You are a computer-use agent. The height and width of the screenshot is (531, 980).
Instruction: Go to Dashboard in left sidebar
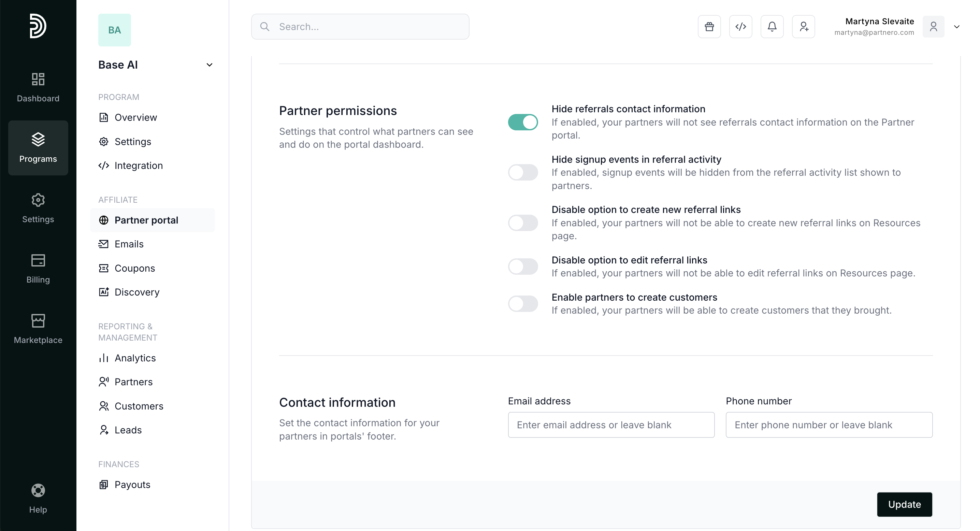coord(38,87)
